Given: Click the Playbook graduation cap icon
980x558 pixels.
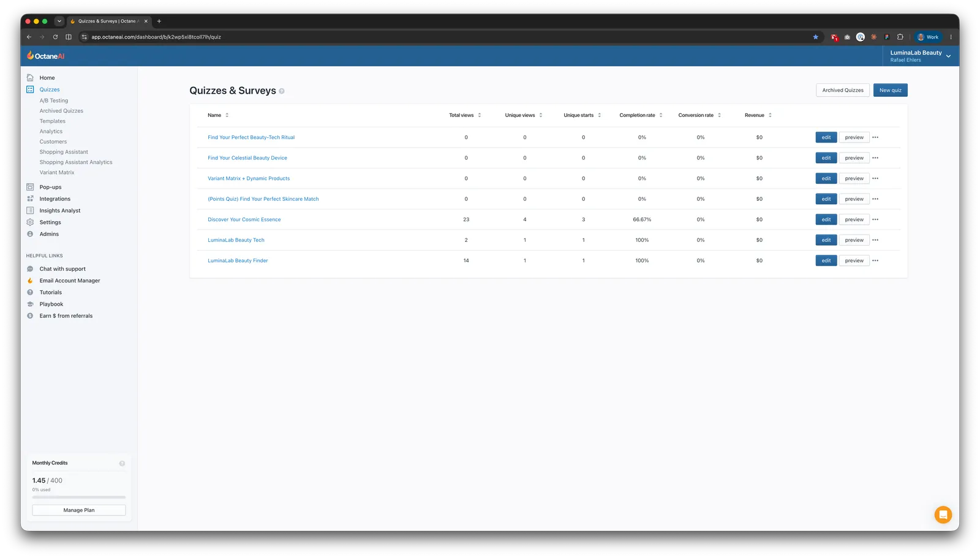Looking at the screenshot, I should click(30, 304).
